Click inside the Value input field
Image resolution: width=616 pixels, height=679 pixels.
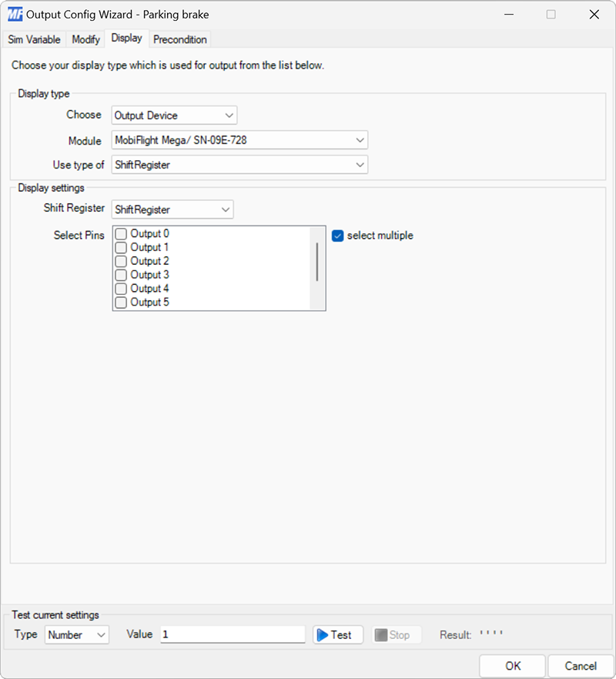click(231, 634)
